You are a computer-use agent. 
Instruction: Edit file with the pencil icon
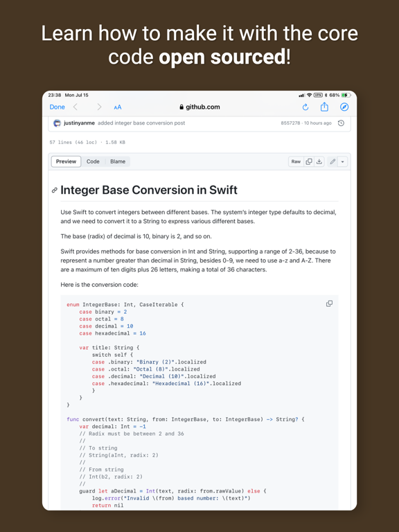pyautogui.click(x=332, y=161)
